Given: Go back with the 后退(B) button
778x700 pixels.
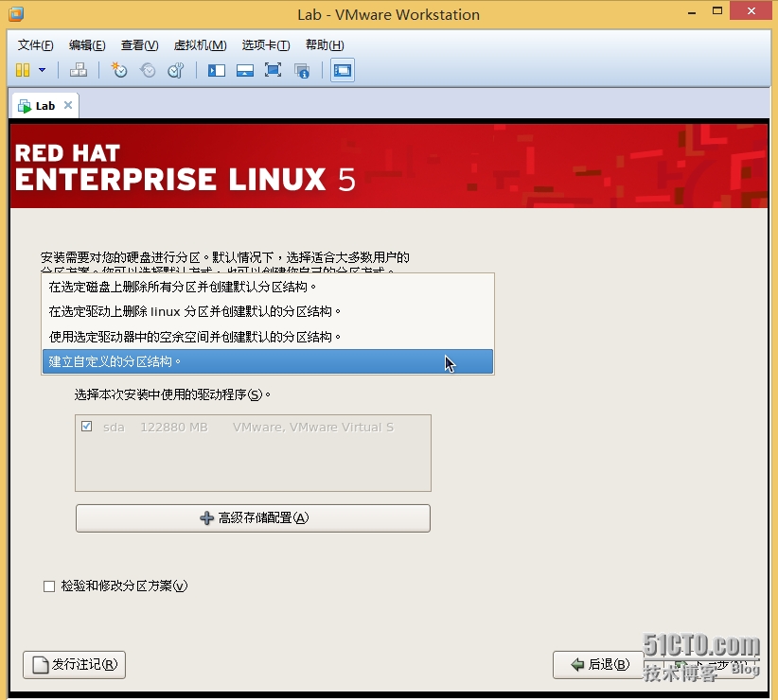Looking at the screenshot, I should [x=599, y=664].
